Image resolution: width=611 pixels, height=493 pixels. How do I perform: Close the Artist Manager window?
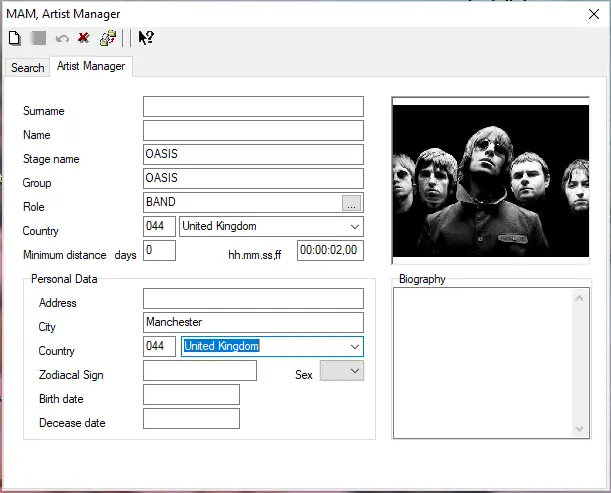tap(594, 13)
